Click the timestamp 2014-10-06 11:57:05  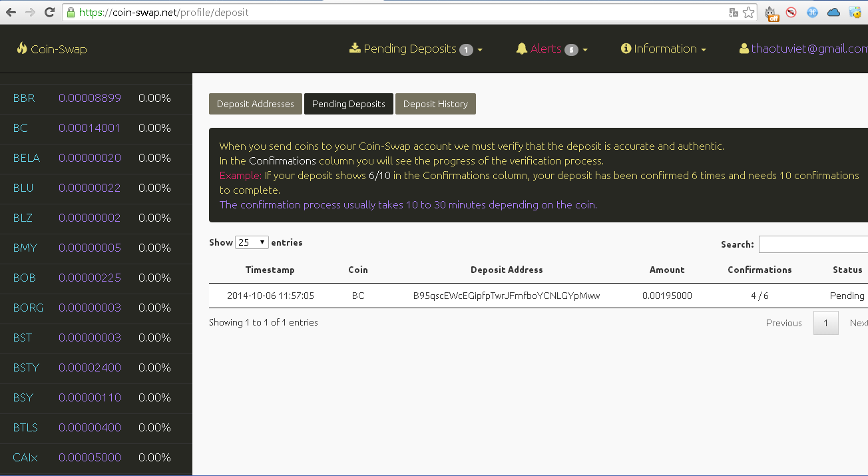270,296
